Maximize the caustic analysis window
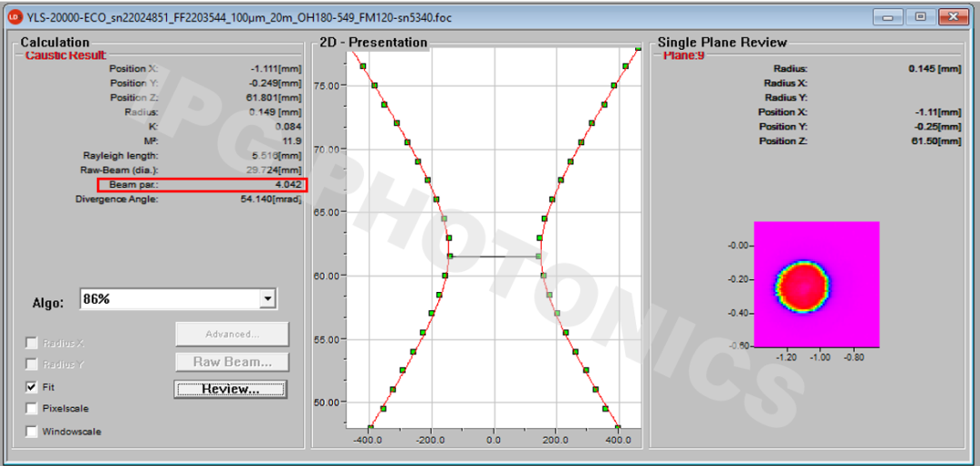 (920, 16)
